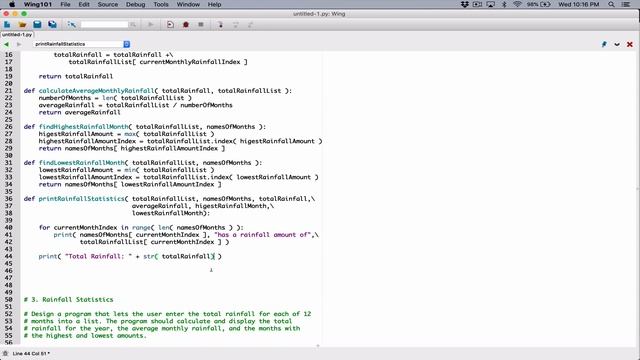
Task: Close the editor with the red X
Action: point(630,44)
